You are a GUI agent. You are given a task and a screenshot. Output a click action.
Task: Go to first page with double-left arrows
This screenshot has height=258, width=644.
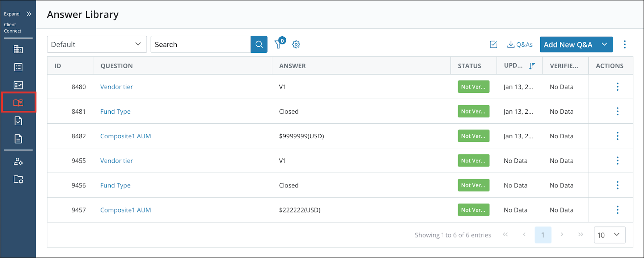click(505, 235)
